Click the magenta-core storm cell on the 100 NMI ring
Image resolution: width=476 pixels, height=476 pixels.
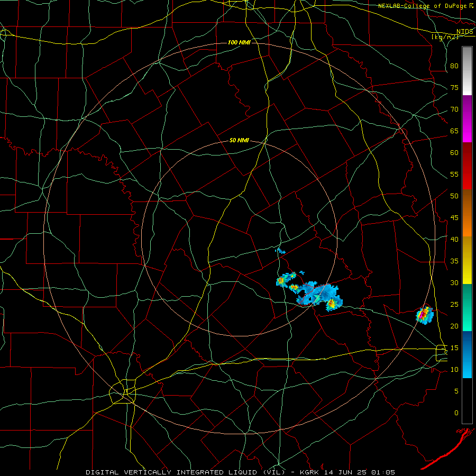point(424,315)
